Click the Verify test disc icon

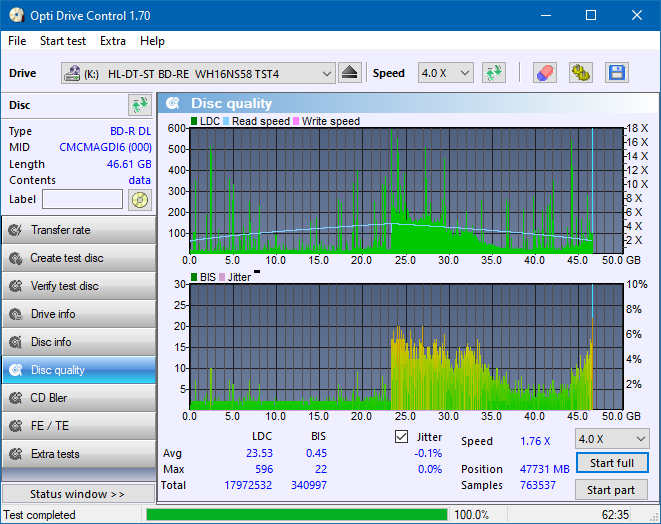[16, 286]
